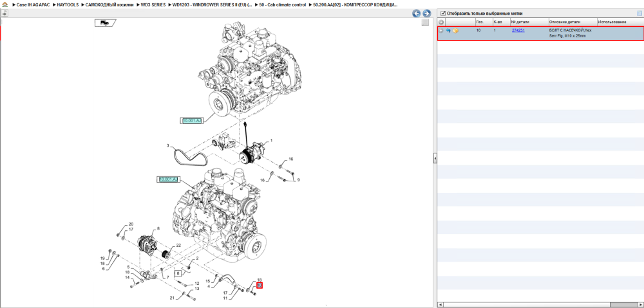Open '50 - Cab climate control' breadcrumb
Image resolution: width=644 pixels, height=308 pixels.
click(x=283, y=5)
